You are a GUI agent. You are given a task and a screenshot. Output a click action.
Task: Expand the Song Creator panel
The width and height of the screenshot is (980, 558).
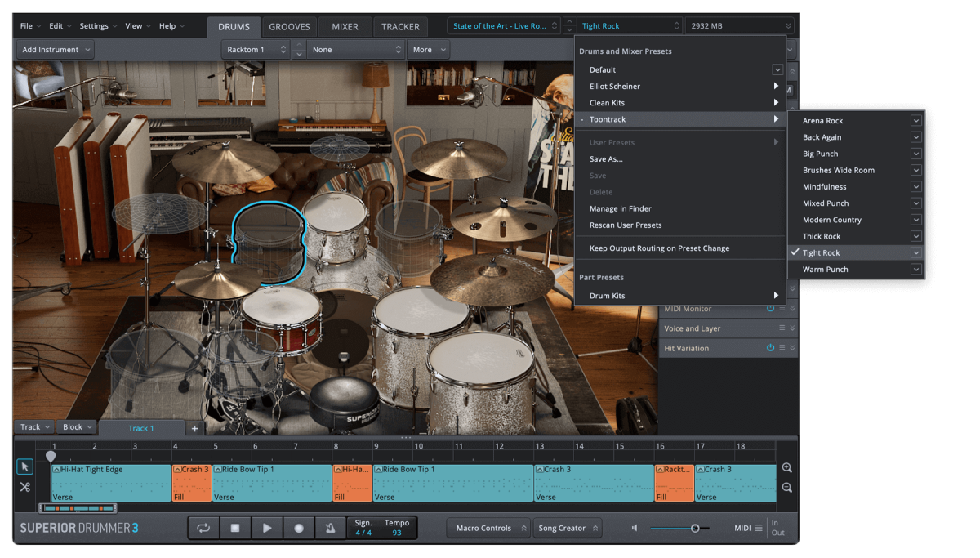coord(568,529)
